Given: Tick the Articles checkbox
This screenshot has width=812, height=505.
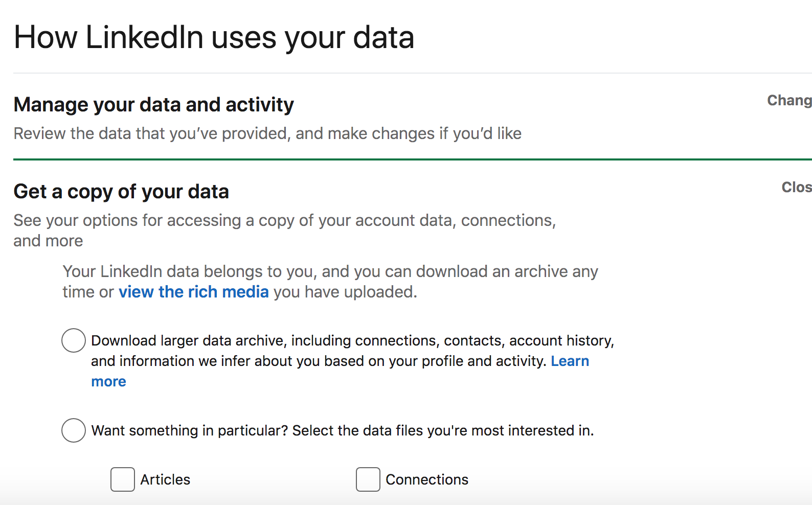Looking at the screenshot, I should 123,479.
